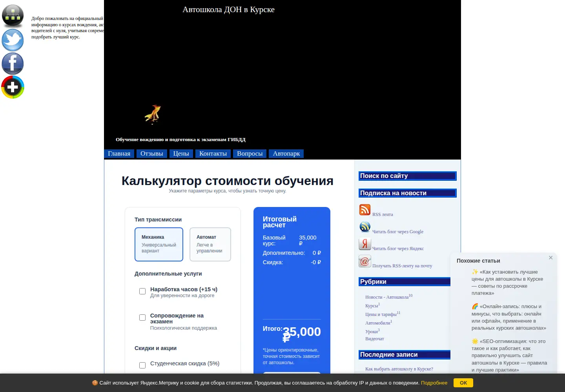The height and width of the screenshot is (392, 565).
Task: Open the 'Автопарк' menu item
Action: (286, 154)
